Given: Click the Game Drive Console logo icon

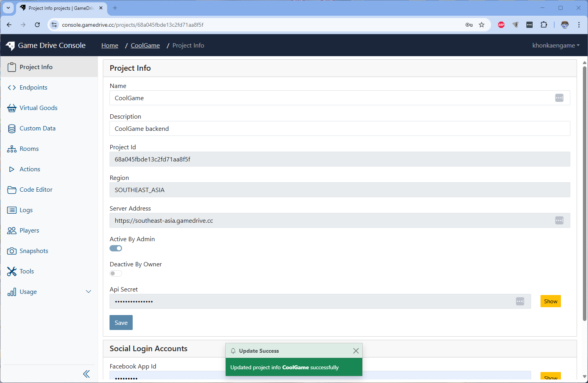Looking at the screenshot, I should click(10, 45).
